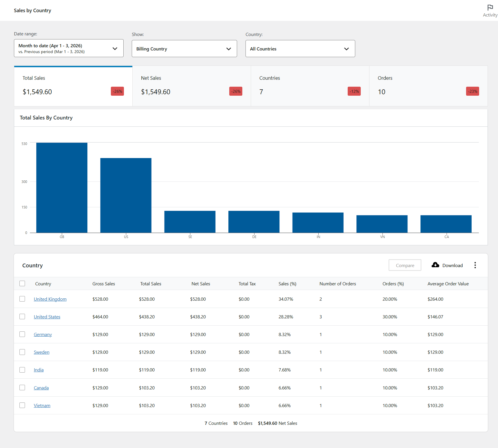This screenshot has height=448, width=498.
Task: Select the Germany row checkbox
Action: pyautogui.click(x=22, y=334)
